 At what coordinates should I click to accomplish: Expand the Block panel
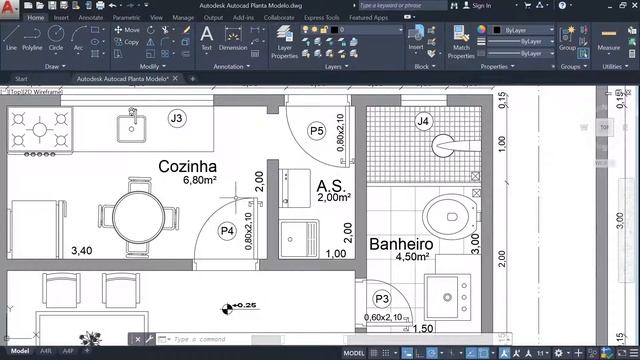(424, 67)
